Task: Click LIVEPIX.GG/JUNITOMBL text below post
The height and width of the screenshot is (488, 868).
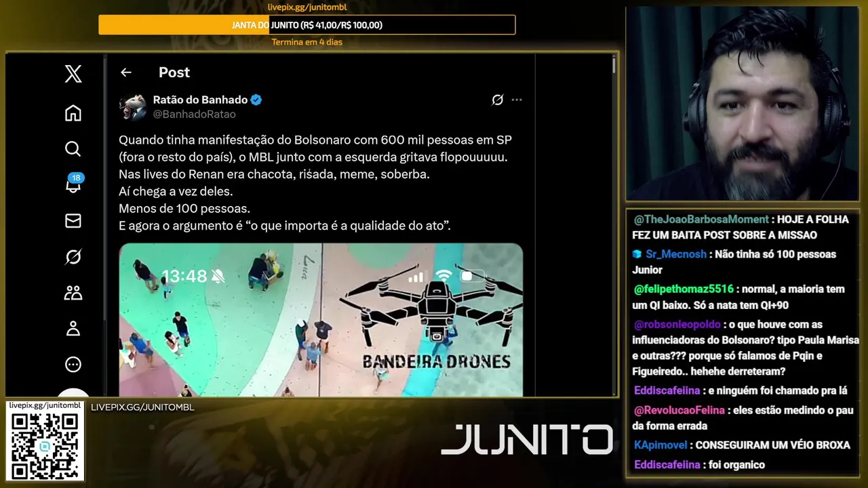Action: pos(142,407)
